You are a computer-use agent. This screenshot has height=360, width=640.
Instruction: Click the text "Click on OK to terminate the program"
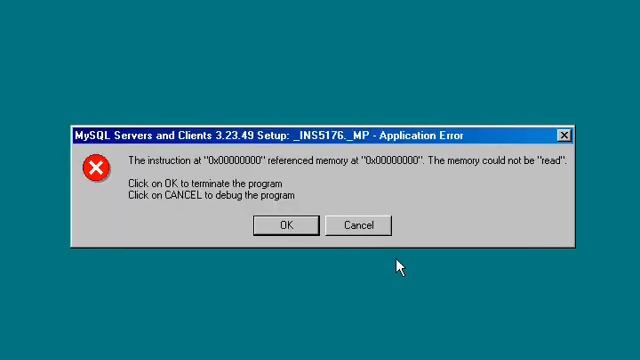[x=205, y=184]
